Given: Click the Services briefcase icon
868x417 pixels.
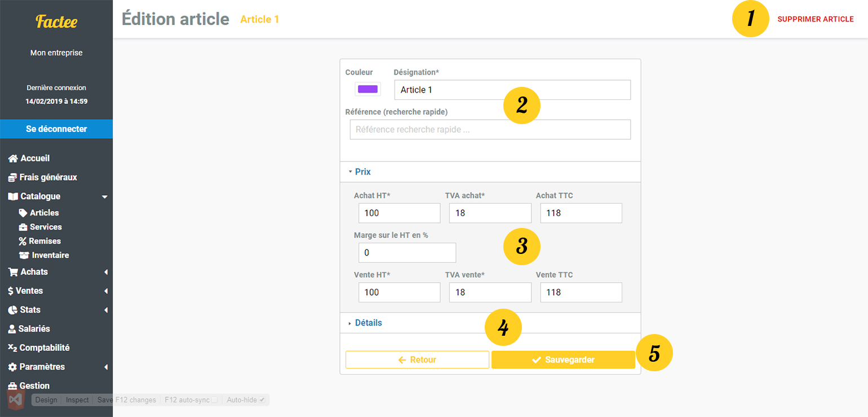Looking at the screenshot, I should 23,227.
